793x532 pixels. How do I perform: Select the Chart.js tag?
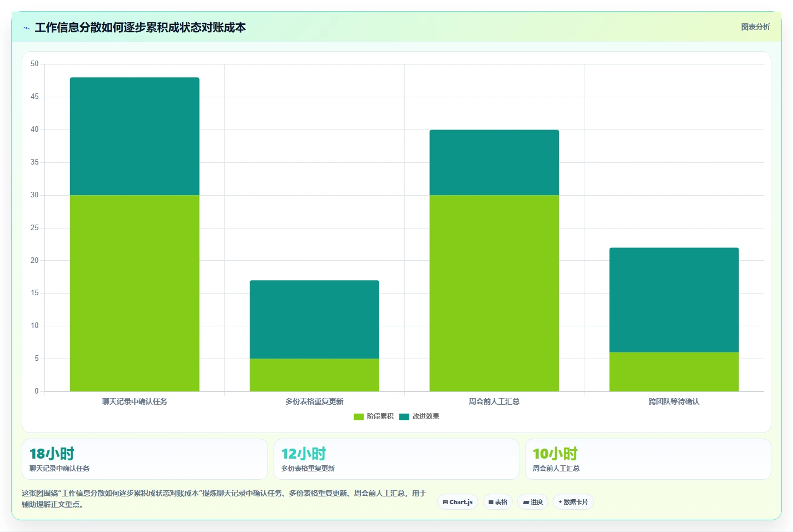pos(458,502)
